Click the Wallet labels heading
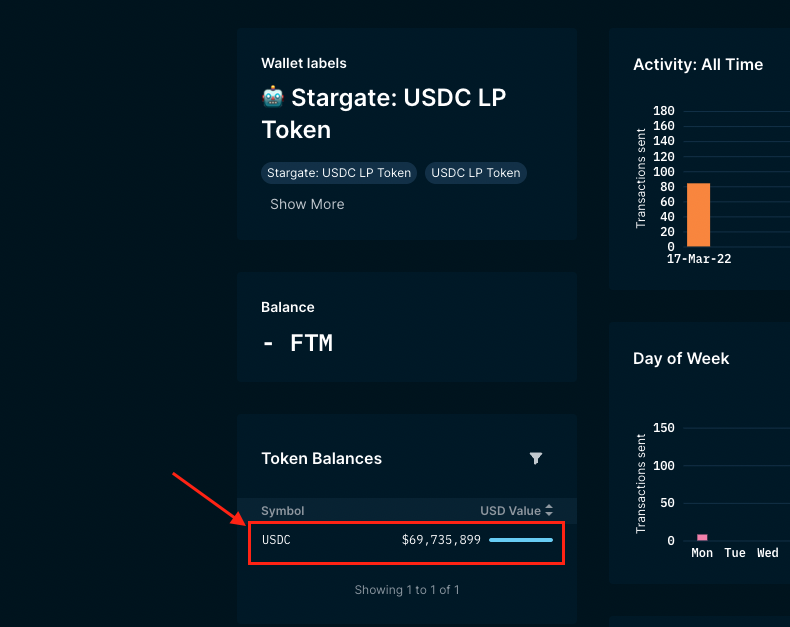 coord(304,64)
